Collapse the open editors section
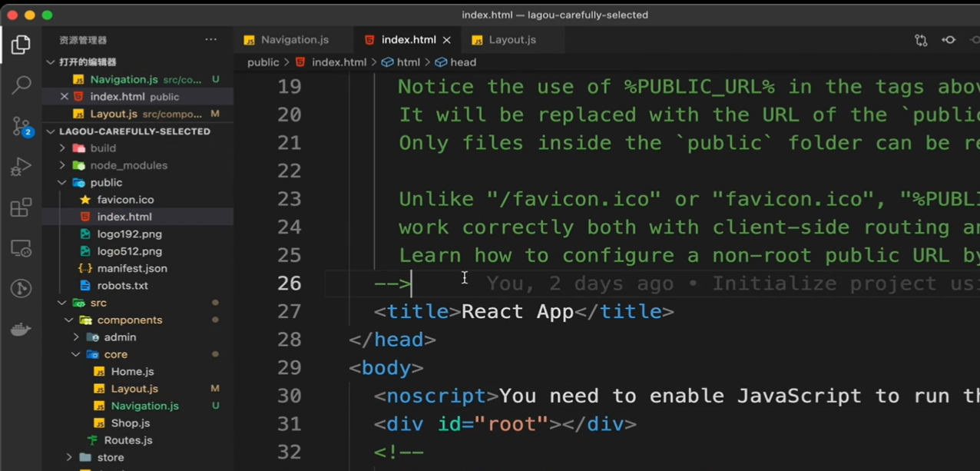 51,62
